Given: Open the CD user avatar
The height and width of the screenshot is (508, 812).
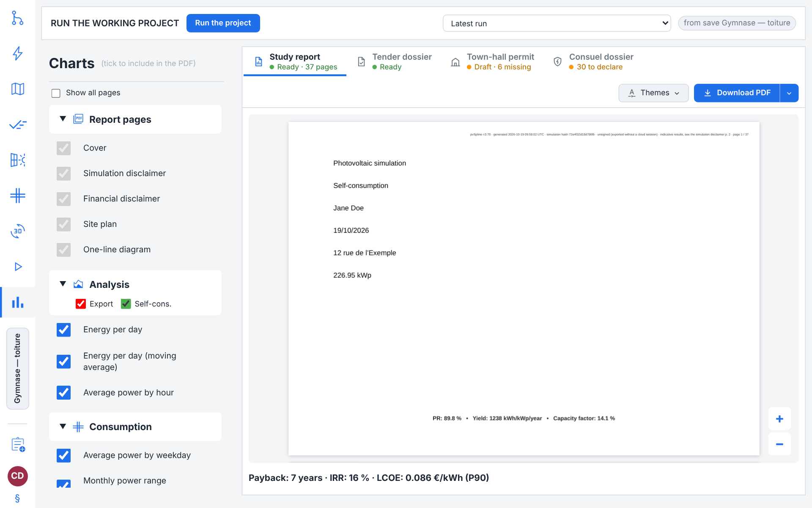Looking at the screenshot, I should pos(18,476).
